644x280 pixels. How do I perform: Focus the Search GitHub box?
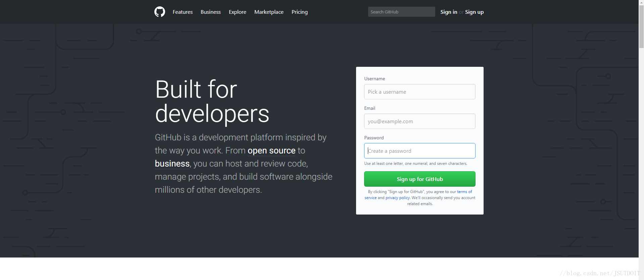(x=401, y=12)
